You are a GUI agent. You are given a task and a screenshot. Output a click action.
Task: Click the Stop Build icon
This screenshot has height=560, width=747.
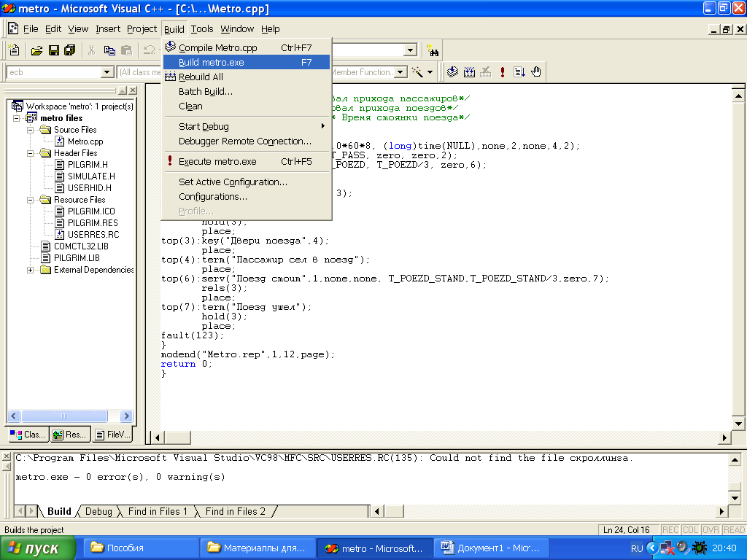pos(485,72)
